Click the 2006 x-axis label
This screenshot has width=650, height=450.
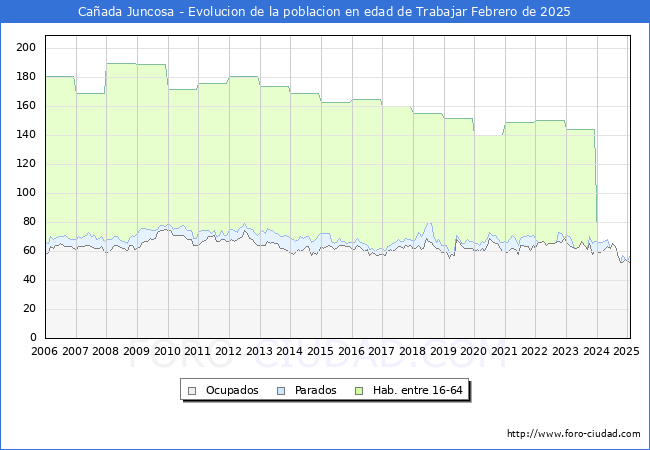point(44,351)
